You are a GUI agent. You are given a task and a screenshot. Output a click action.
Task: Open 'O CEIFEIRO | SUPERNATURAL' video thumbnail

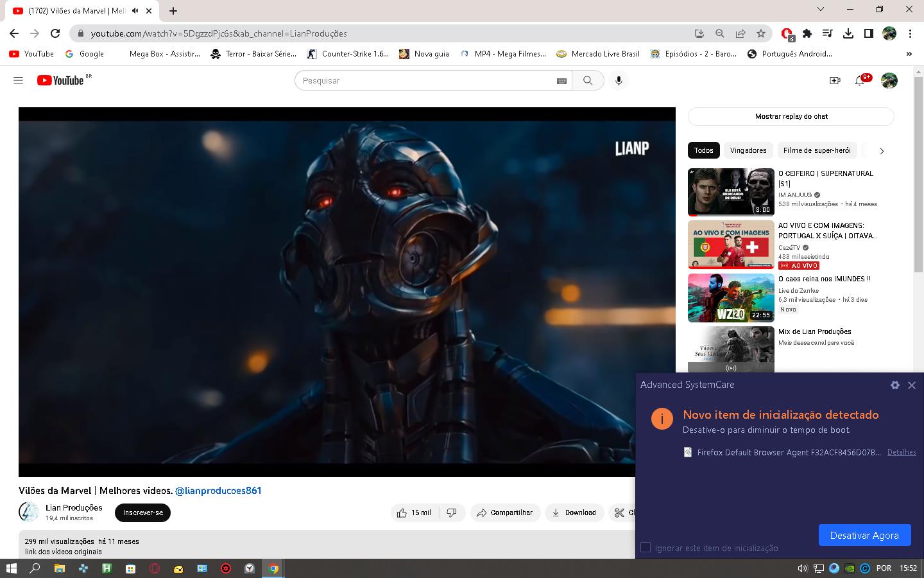click(x=731, y=192)
